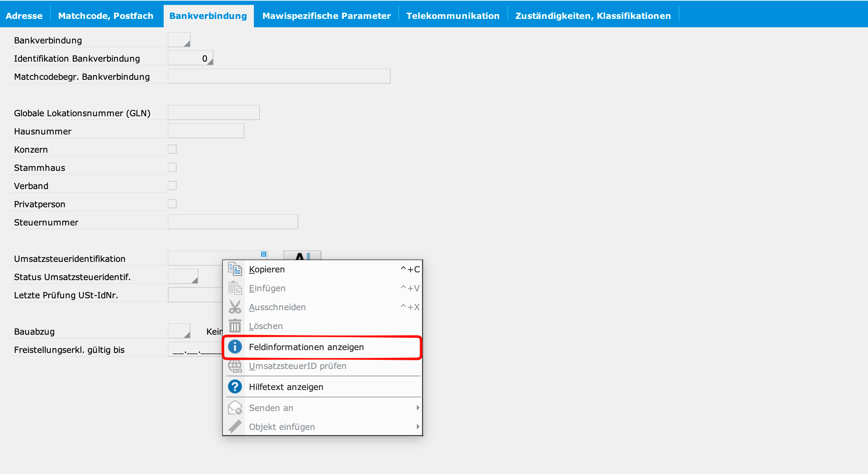This screenshot has height=474, width=868.
Task: Click the envelope icon next to Senden an
Action: point(235,408)
